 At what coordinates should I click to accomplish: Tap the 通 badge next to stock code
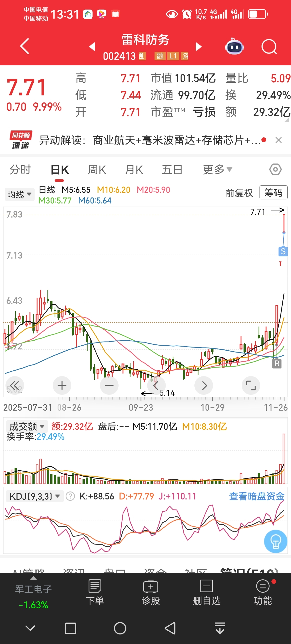click(x=142, y=56)
